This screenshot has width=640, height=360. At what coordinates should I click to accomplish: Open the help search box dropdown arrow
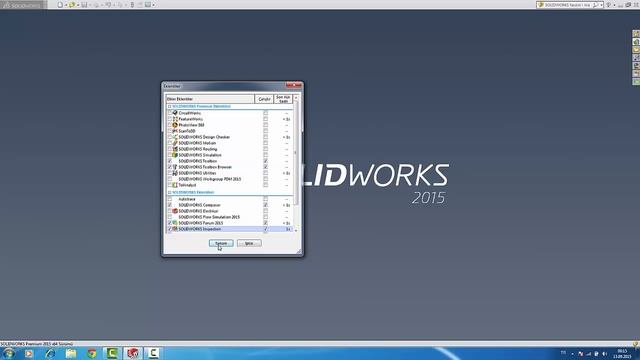(601, 5)
